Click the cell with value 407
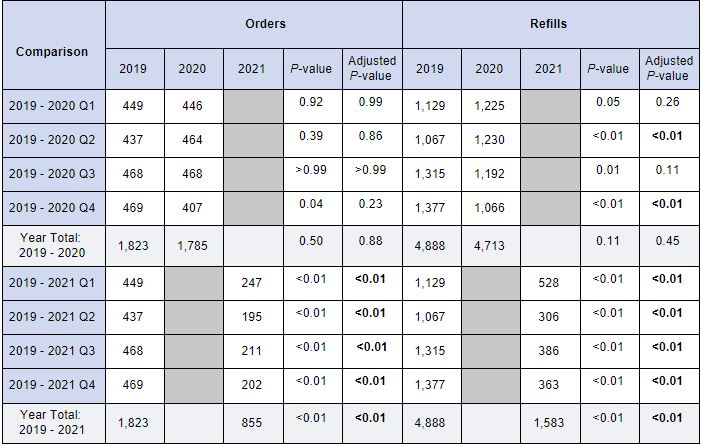 pos(192,208)
